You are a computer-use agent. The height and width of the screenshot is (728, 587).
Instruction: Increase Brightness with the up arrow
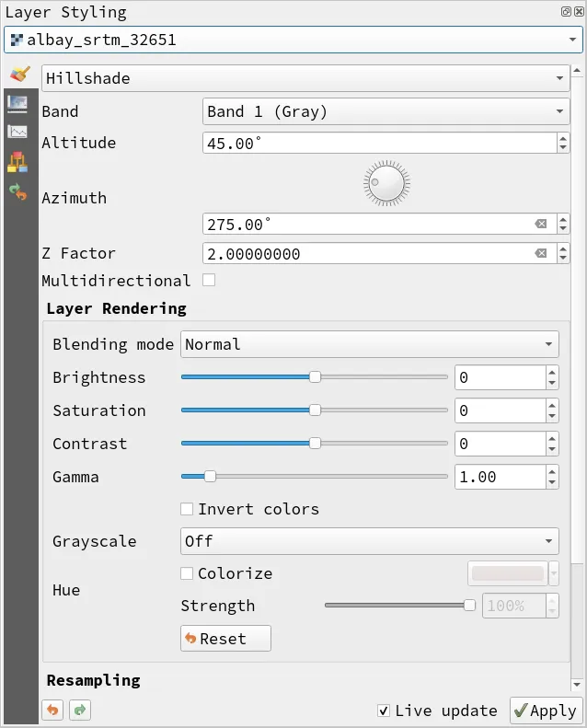(x=552, y=372)
